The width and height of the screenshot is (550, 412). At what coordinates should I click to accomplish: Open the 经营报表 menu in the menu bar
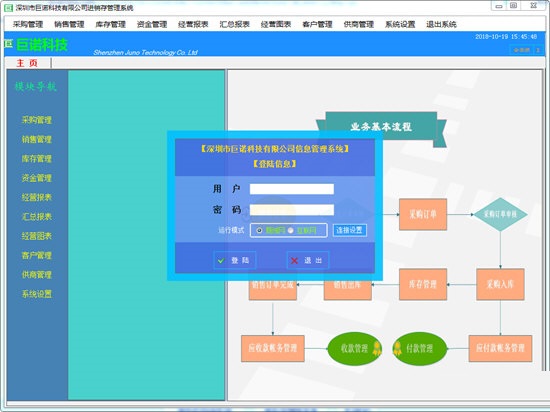[193, 24]
